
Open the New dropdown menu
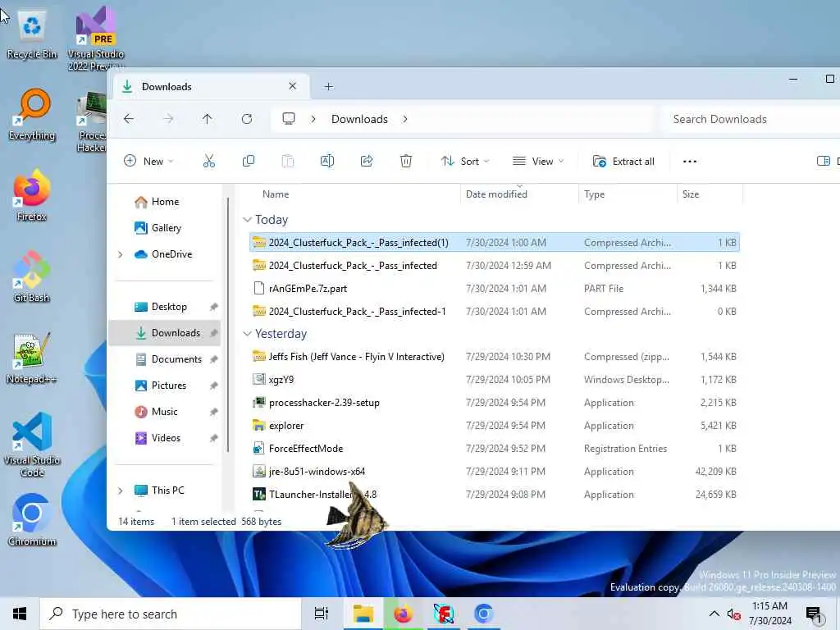click(x=148, y=161)
